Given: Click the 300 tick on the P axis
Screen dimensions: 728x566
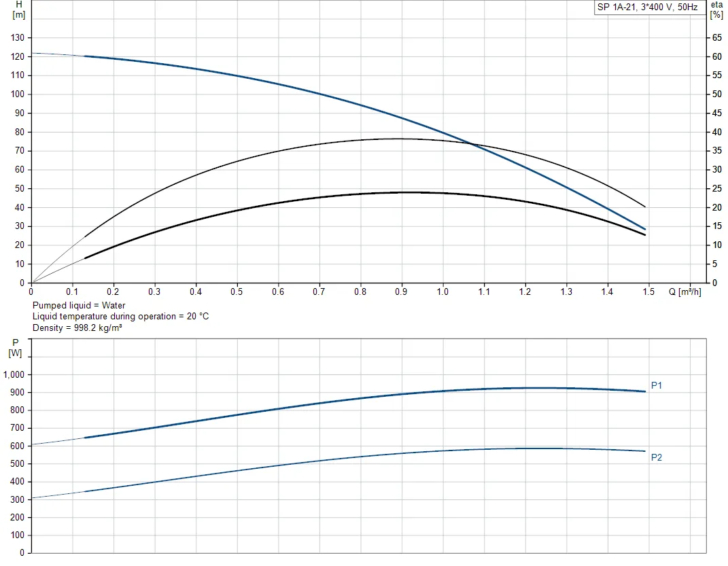Looking at the screenshot, I should click(x=18, y=499).
